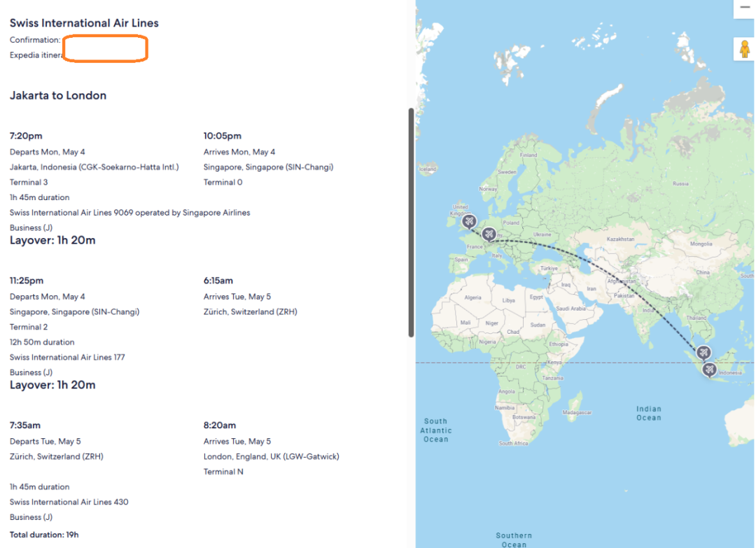This screenshot has width=756, height=548.
Task: Click the Kazakhstan label on the map
Action: [620, 239]
